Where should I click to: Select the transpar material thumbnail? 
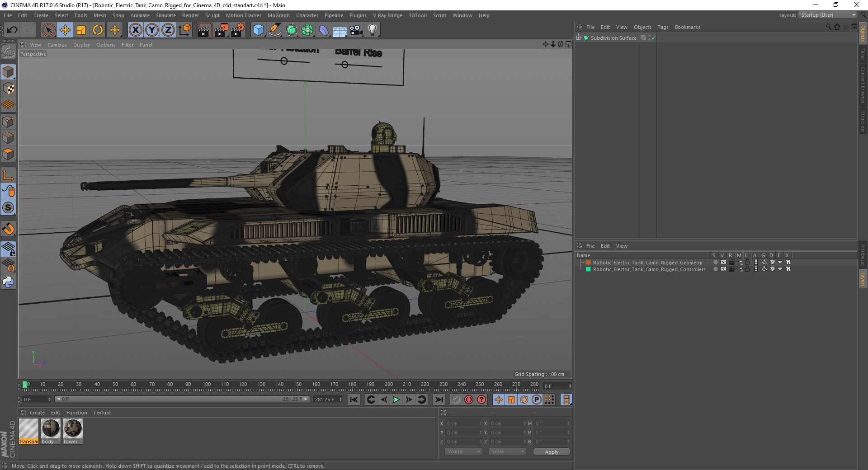pyautogui.click(x=28, y=432)
